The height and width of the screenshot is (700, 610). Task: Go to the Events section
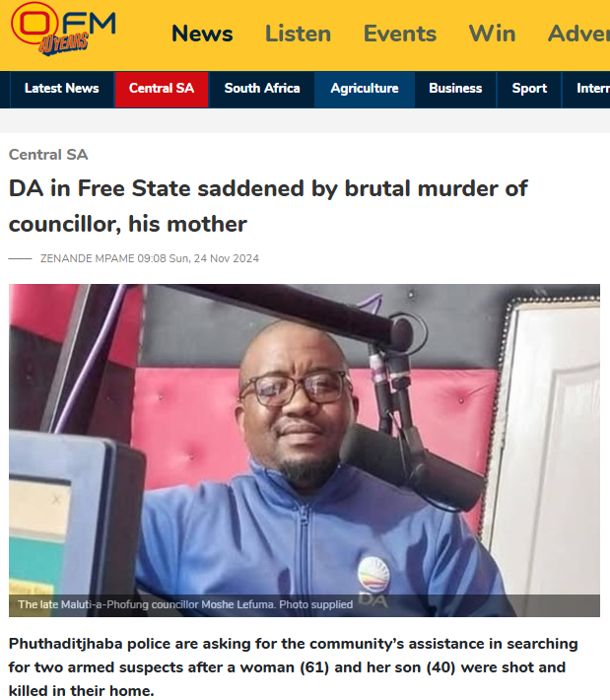400,34
